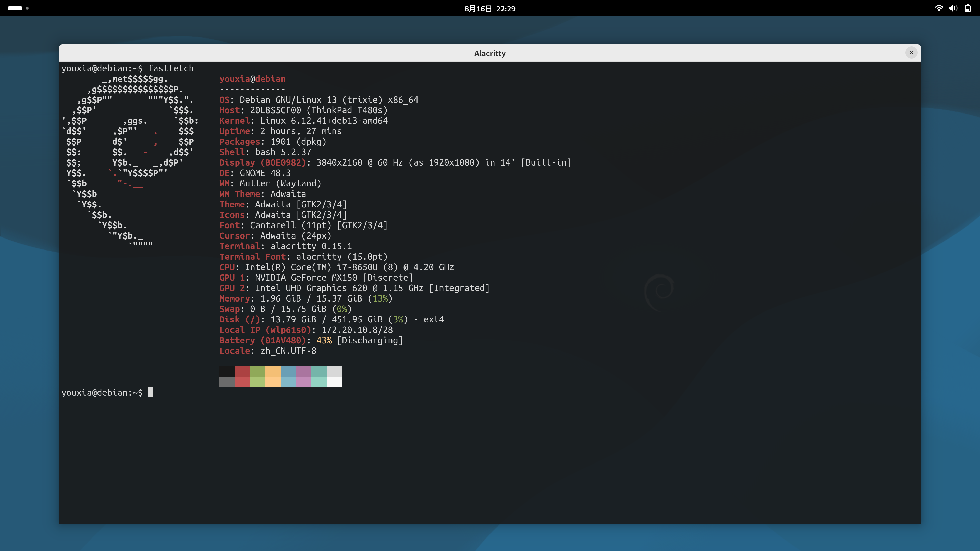
Task: Click the Kernel line 'Linux 6.12.41+deb13-amd64'
Action: (x=304, y=121)
